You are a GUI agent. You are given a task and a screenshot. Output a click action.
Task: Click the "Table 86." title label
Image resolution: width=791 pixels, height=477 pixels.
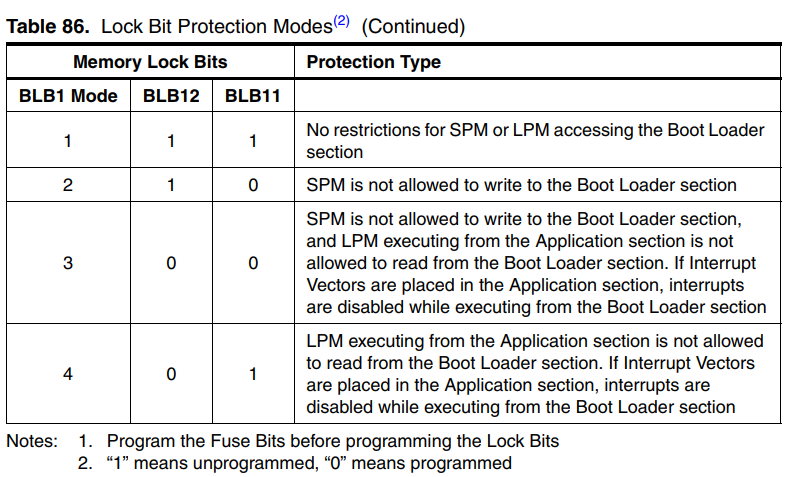pyautogui.click(x=50, y=27)
